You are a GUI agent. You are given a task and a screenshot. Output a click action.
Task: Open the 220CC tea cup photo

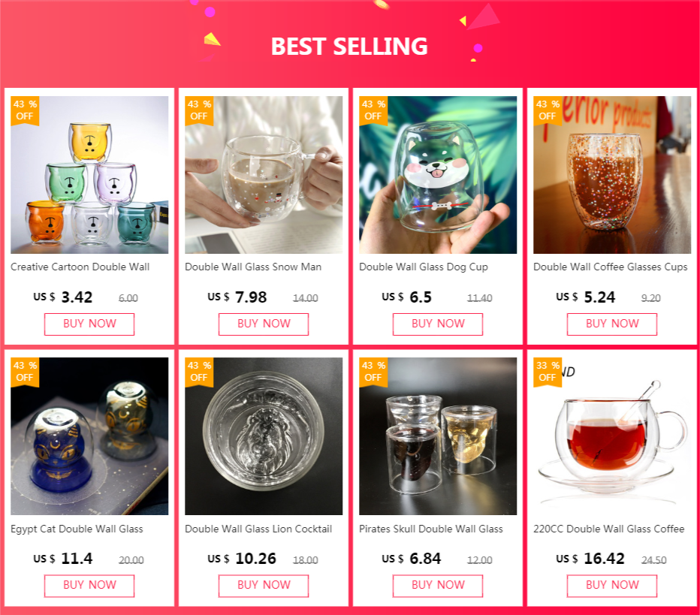(x=612, y=436)
